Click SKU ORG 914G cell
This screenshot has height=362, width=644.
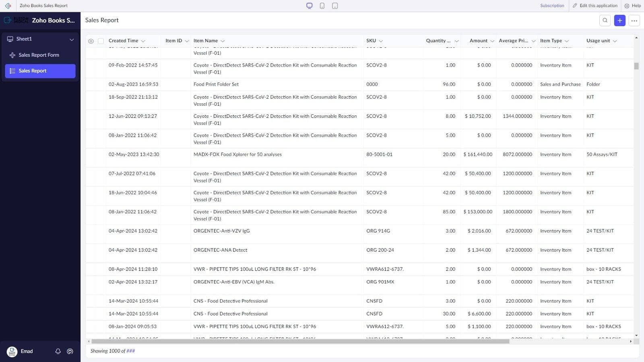(378, 231)
